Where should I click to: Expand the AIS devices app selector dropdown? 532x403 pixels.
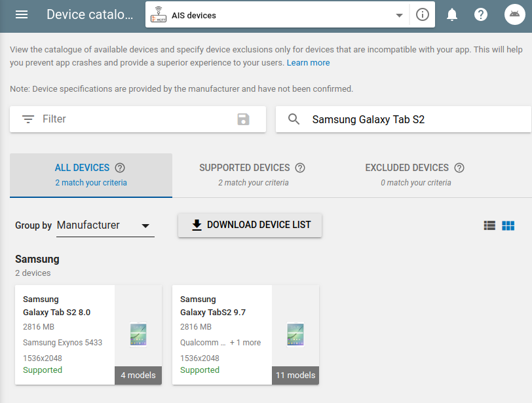[x=400, y=15]
